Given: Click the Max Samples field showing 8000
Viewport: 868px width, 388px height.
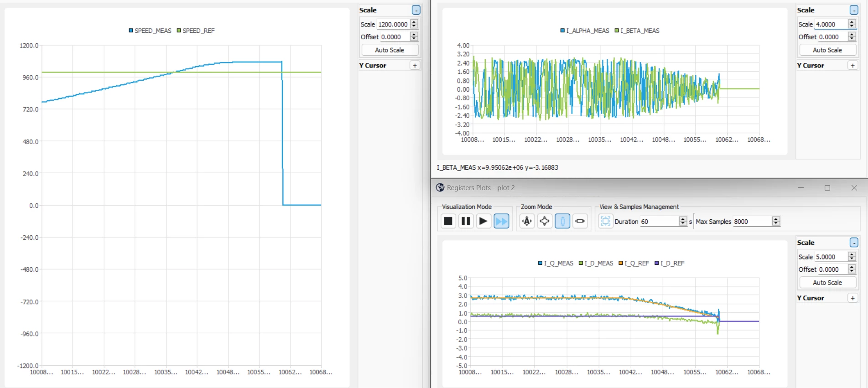Looking at the screenshot, I should coord(753,221).
